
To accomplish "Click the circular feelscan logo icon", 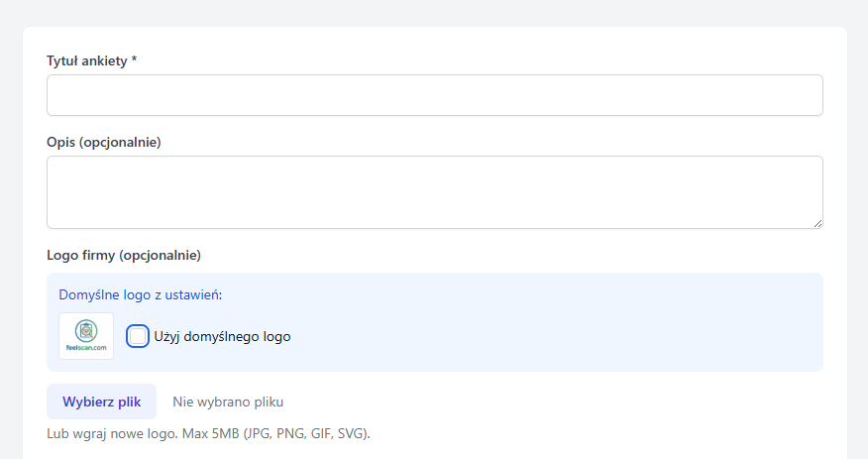I will tap(86, 330).
